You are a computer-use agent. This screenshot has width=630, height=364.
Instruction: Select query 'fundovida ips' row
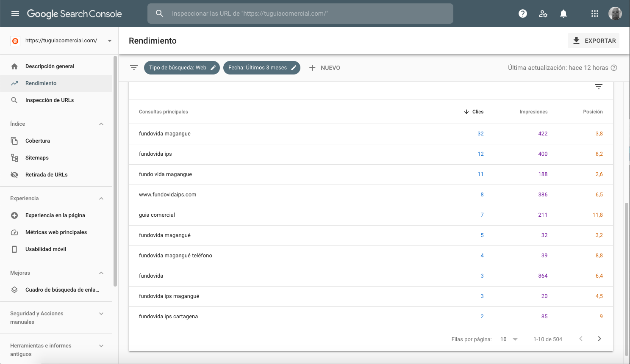point(371,154)
